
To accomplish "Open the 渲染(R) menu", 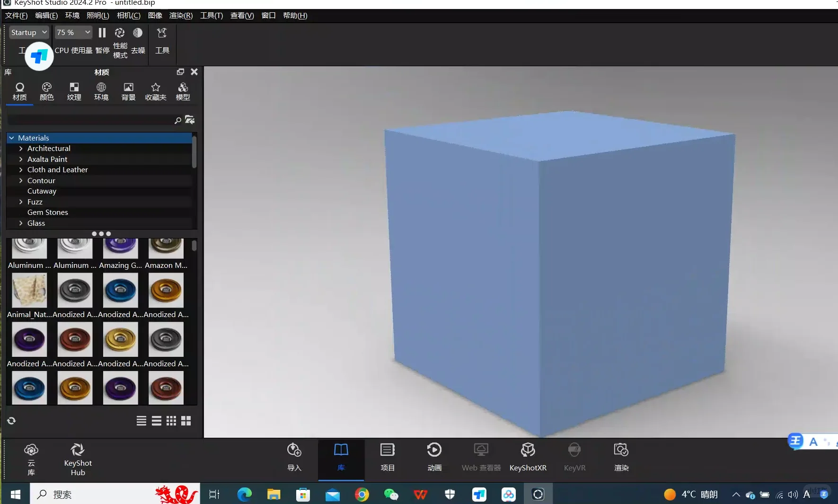I will coord(181,16).
